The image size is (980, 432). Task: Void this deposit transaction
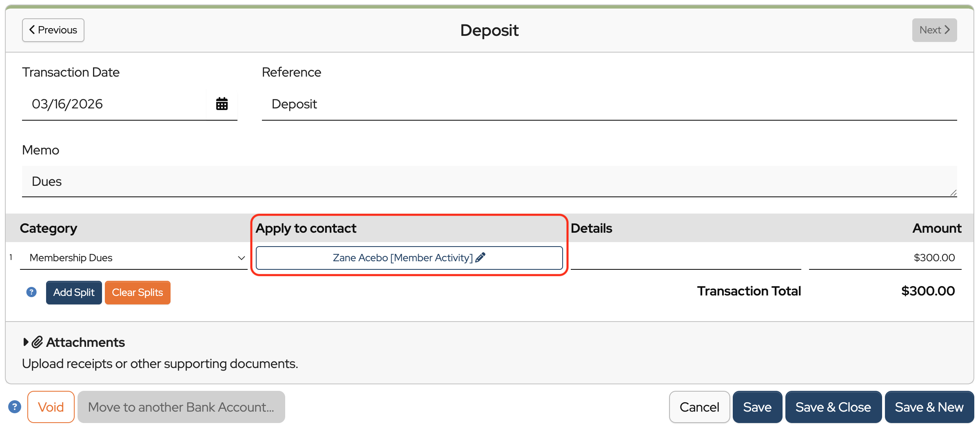tap(51, 407)
